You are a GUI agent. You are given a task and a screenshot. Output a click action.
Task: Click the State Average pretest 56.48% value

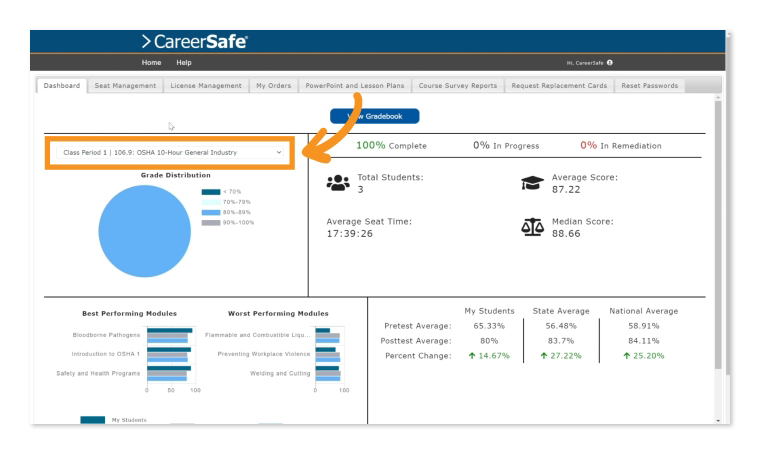tap(561, 326)
